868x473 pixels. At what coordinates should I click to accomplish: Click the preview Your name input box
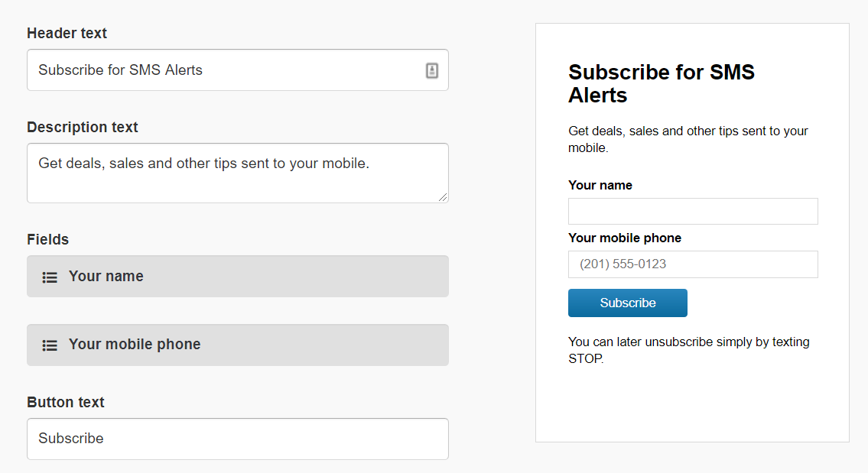[x=693, y=212]
